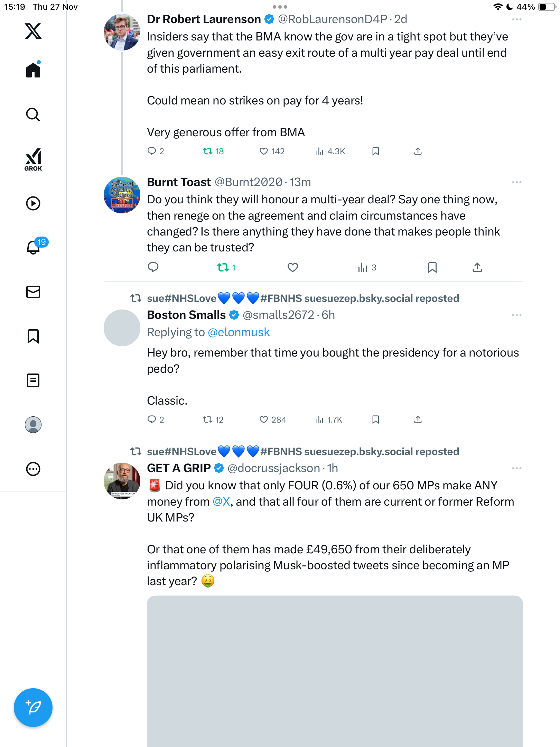Open notifications with 19 badge

tap(34, 247)
